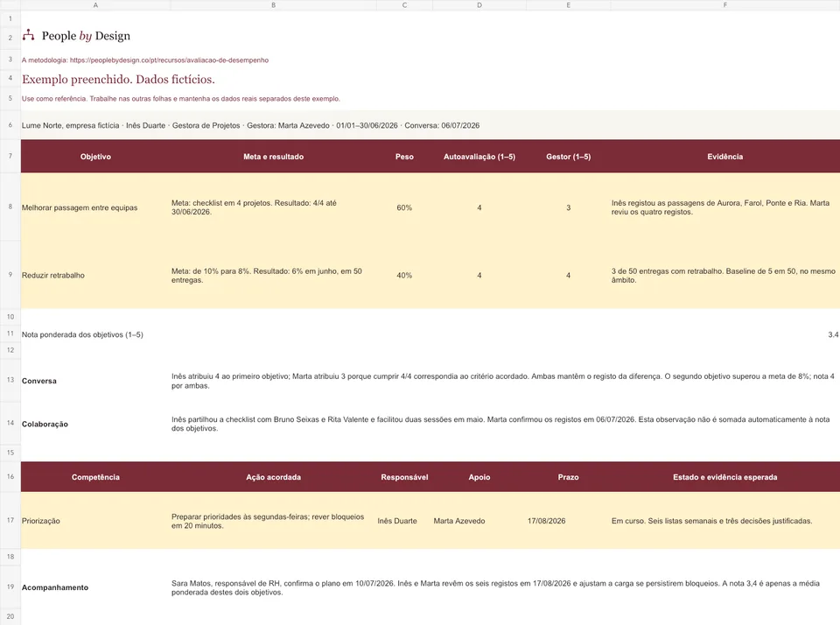Select 'Nota ponderada dos objetivos (1–5)' label
This screenshot has height=625, width=840.
click(x=82, y=334)
